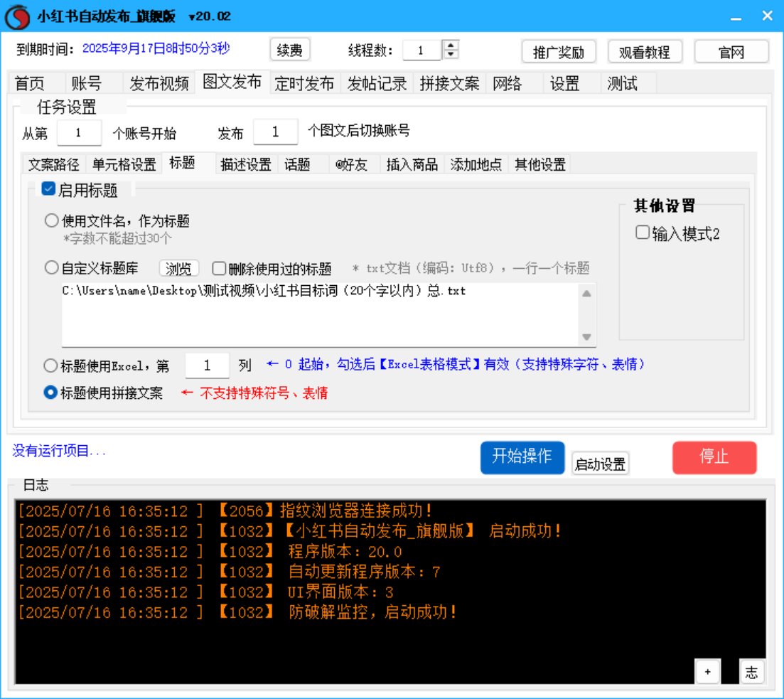Open 插入商品 sub-tab

point(412,164)
